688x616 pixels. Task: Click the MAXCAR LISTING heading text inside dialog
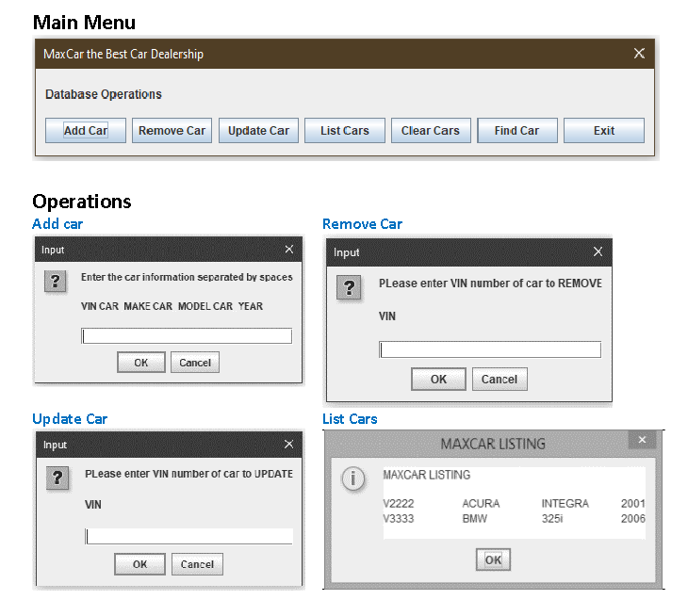pyautogui.click(x=427, y=475)
